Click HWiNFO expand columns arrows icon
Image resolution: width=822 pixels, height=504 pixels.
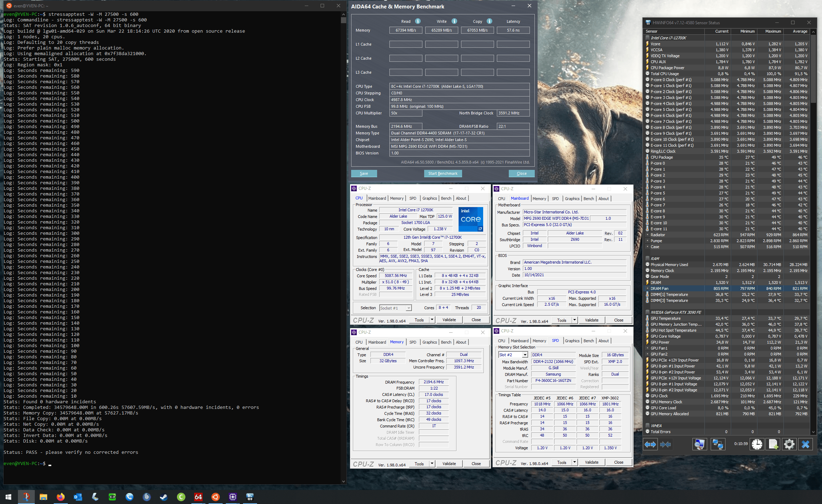(x=650, y=444)
